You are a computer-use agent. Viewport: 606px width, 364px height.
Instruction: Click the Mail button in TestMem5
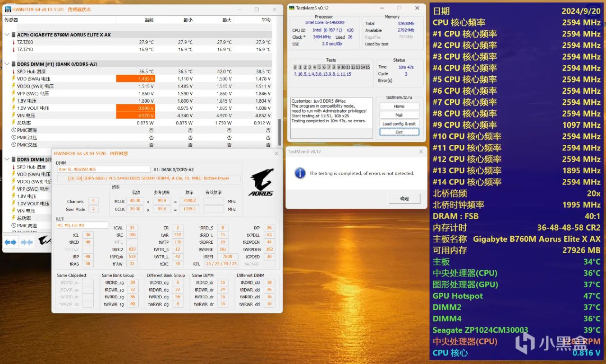coord(399,115)
